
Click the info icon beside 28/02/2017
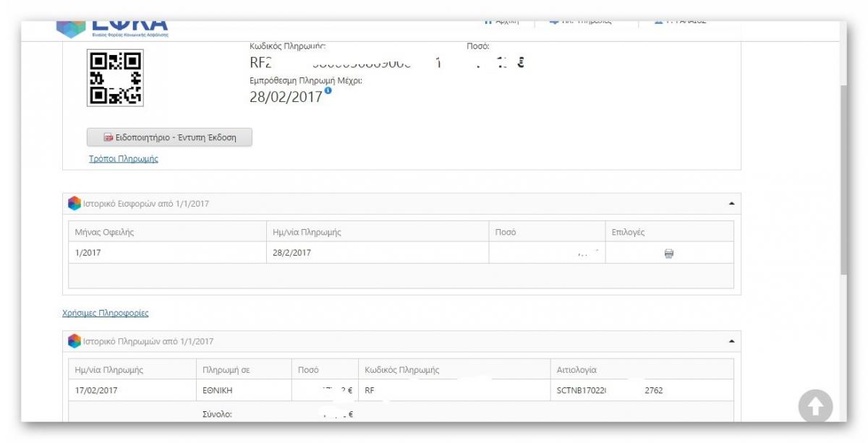click(328, 91)
